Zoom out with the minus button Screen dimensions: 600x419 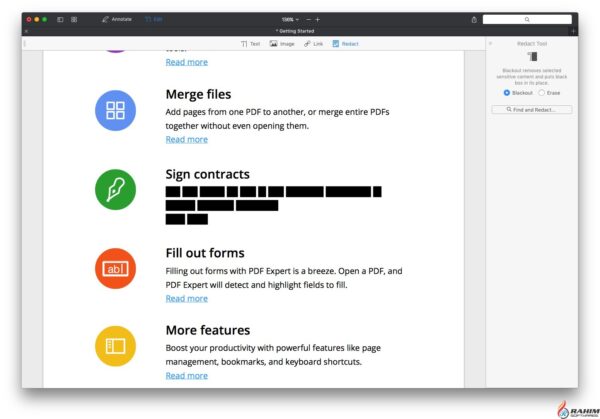pyautogui.click(x=308, y=20)
